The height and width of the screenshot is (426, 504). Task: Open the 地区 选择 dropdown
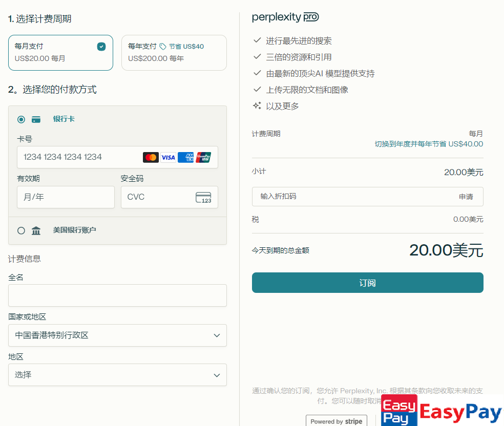tap(117, 375)
